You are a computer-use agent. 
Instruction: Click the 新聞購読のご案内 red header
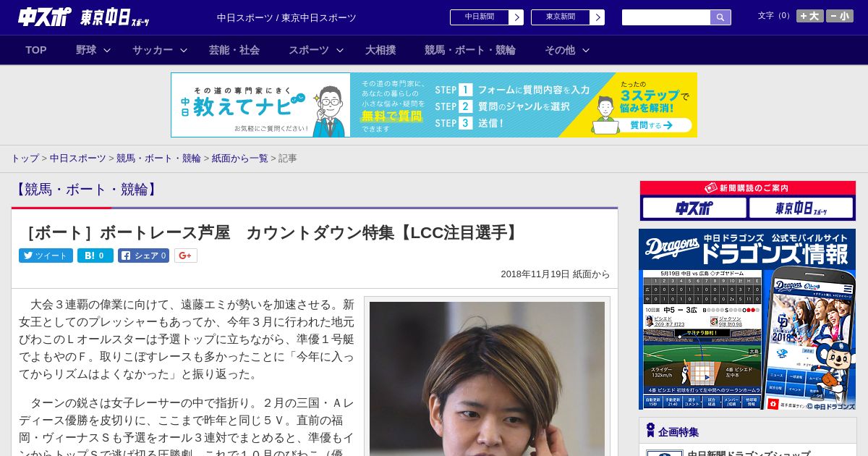click(747, 187)
